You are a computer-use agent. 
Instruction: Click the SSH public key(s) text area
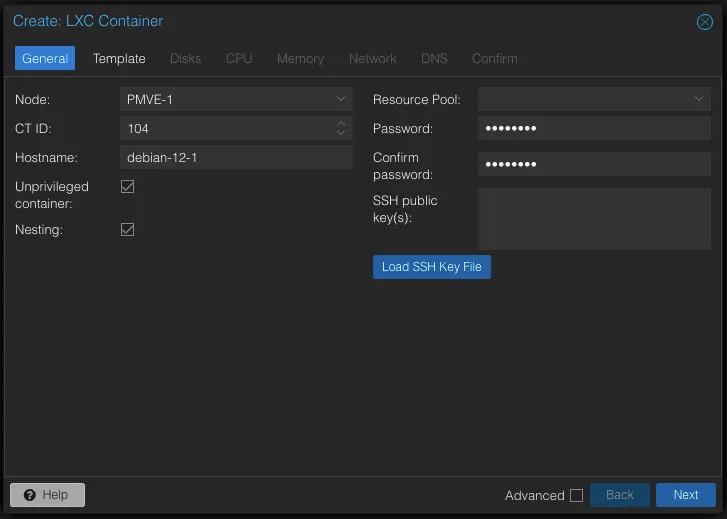click(594, 219)
